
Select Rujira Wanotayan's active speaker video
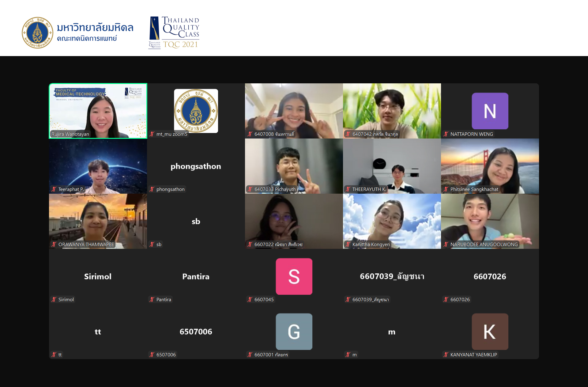pyautogui.click(x=98, y=111)
